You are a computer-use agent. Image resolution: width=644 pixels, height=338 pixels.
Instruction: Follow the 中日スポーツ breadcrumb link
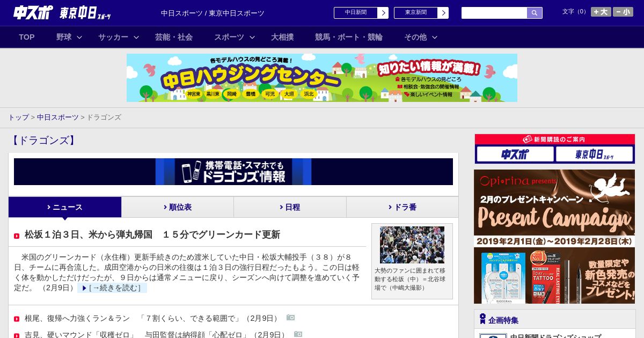(x=57, y=117)
